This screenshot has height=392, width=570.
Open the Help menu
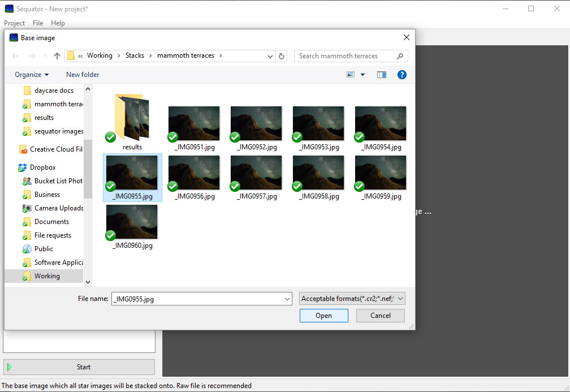[58, 23]
